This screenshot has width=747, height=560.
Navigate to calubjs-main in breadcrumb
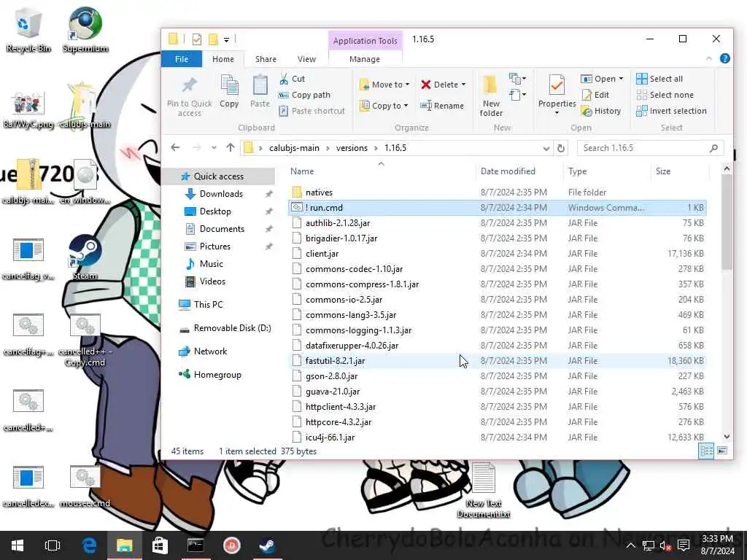tap(294, 148)
